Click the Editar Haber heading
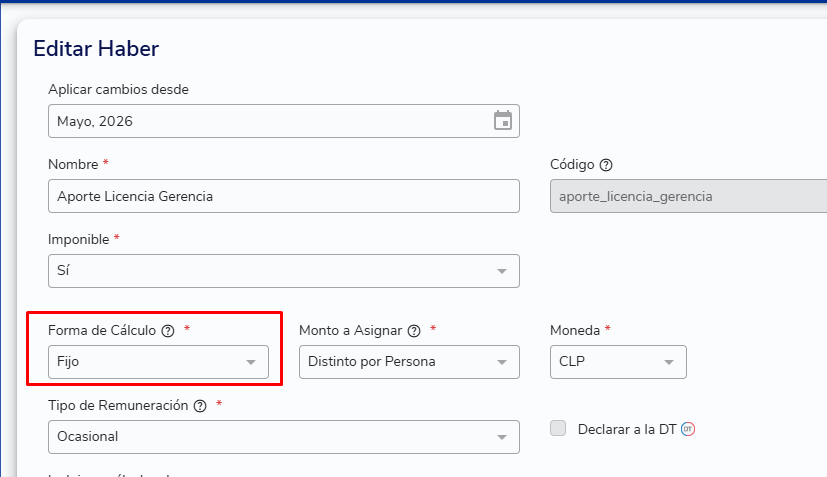The image size is (827, 477). click(96, 49)
